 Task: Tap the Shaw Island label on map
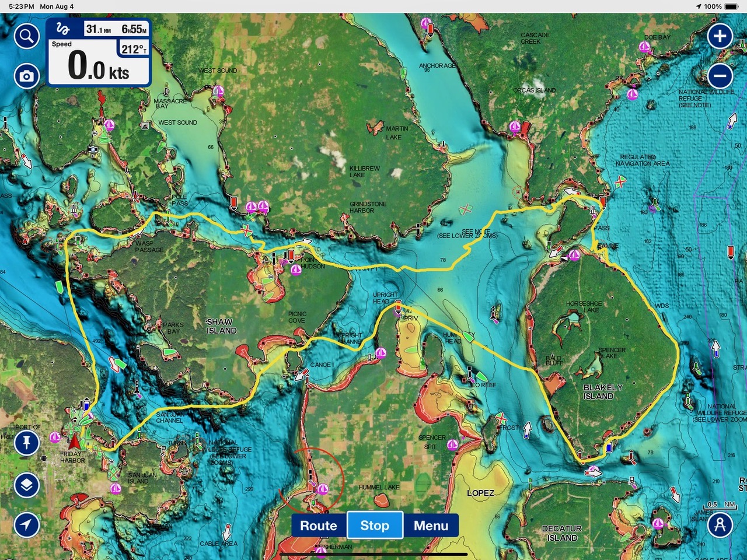pos(221,326)
